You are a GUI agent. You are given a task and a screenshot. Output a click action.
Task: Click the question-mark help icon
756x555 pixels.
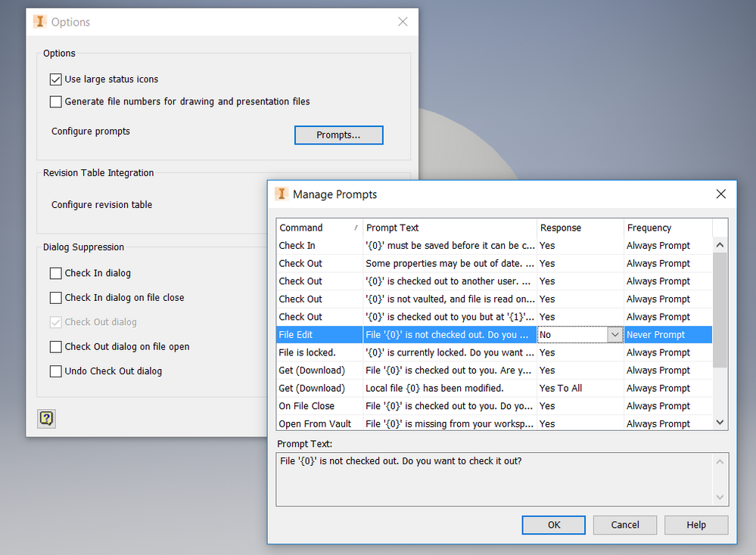click(x=46, y=418)
